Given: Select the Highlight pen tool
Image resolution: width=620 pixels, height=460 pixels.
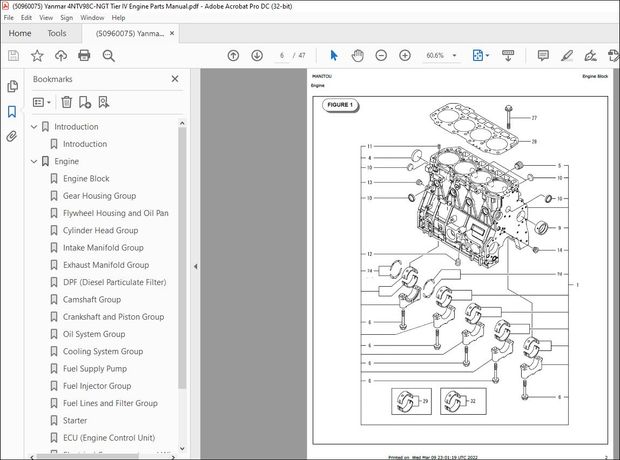Looking at the screenshot, I should point(567,55).
